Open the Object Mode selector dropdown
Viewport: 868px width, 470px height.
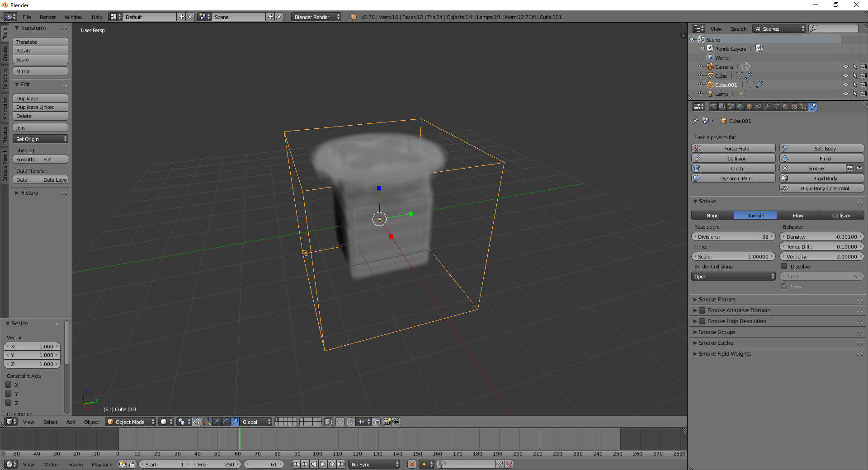click(131, 422)
